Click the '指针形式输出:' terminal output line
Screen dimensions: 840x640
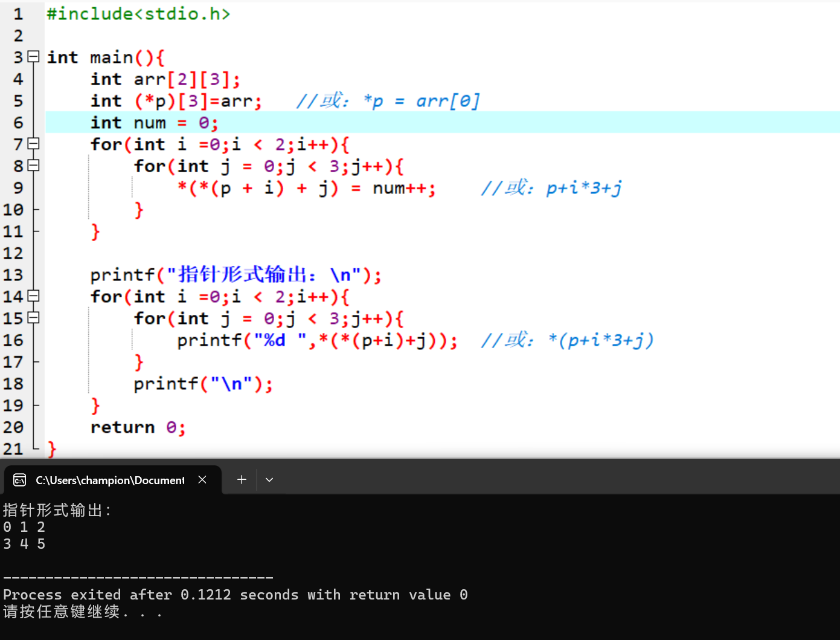coord(57,510)
